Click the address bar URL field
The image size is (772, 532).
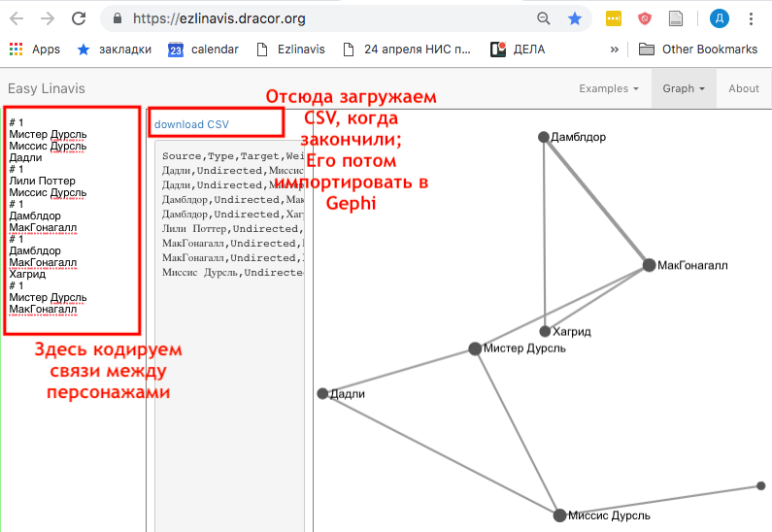[320, 18]
